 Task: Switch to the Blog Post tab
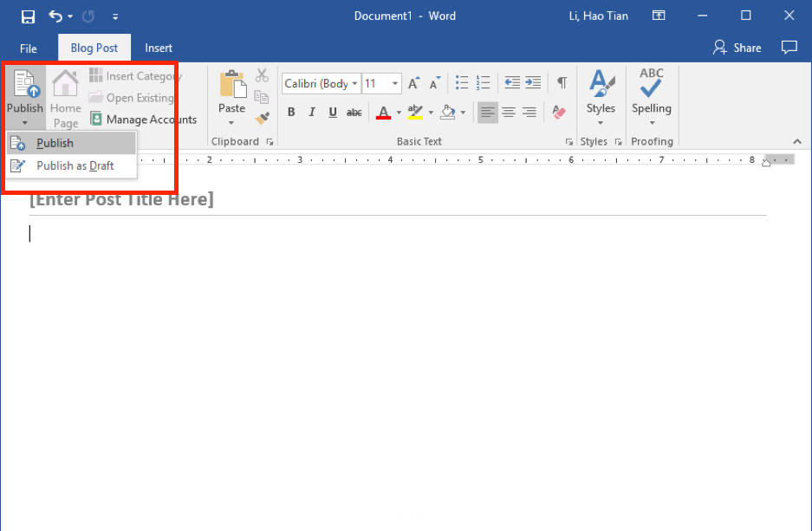(94, 48)
